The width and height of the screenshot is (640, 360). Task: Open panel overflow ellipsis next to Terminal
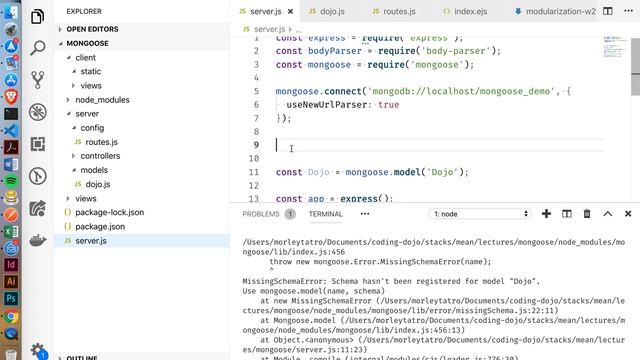coord(365,213)
